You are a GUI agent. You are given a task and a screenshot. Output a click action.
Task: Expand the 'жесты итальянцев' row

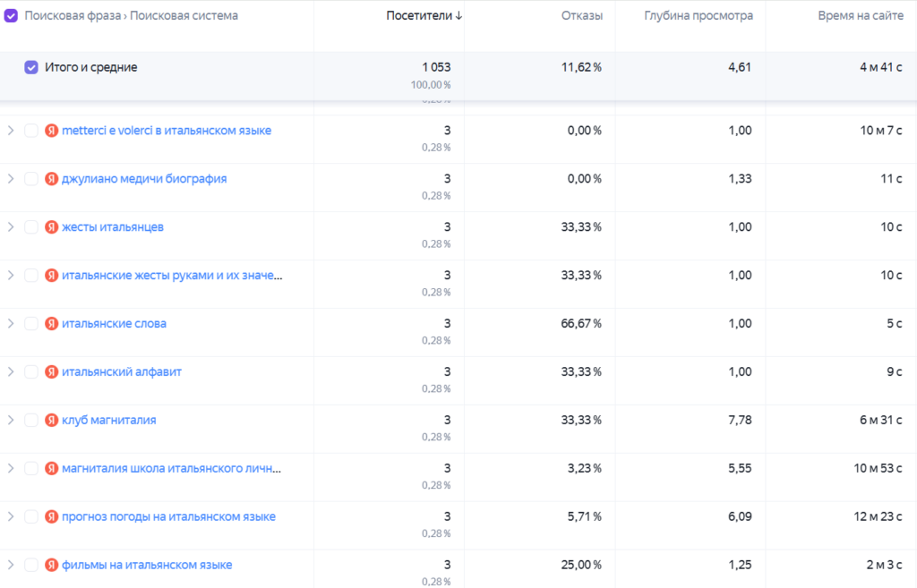(11, 226)
